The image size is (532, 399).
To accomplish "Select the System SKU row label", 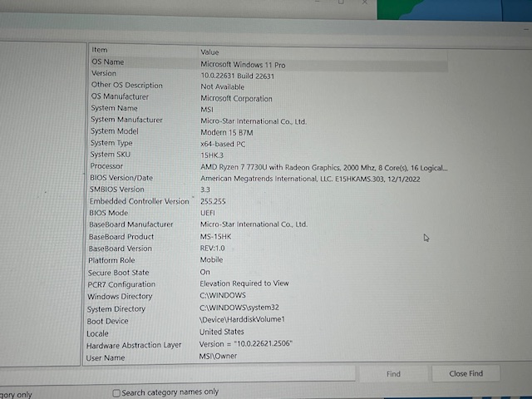I will (111, 155).
